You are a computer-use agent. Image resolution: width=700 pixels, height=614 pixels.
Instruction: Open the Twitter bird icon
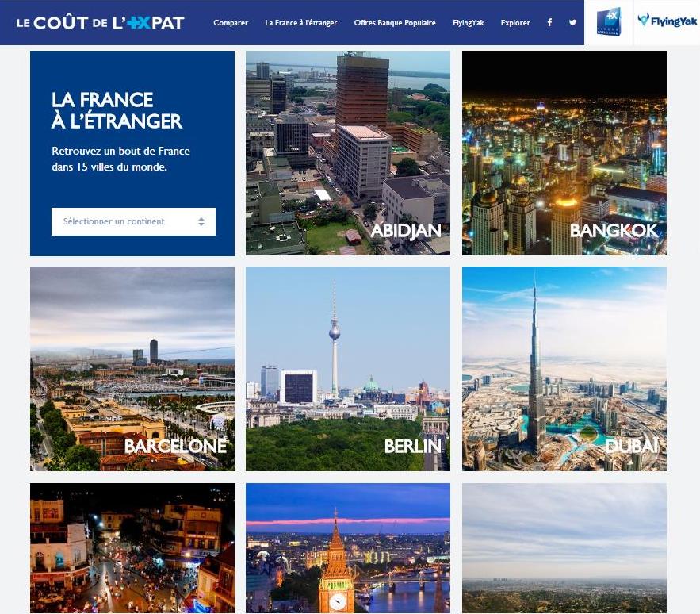tap(572, 22)
